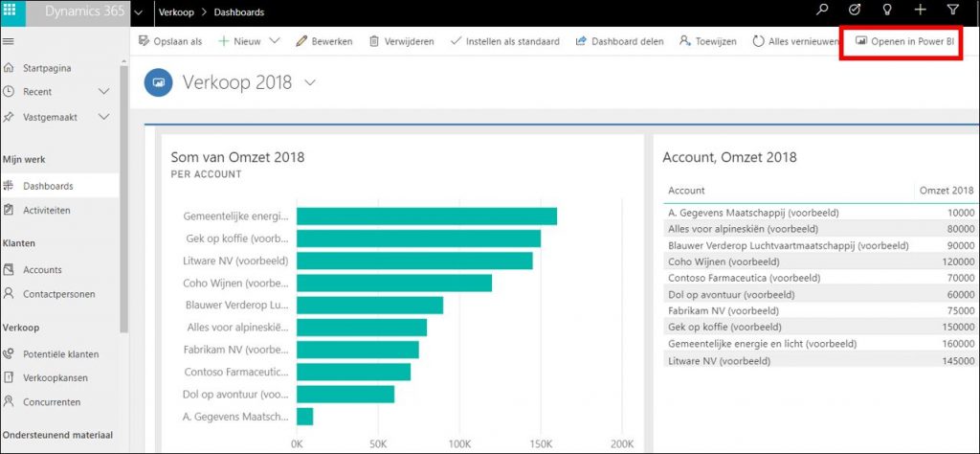Click Openen in Power BI button
Screen dimensions: 980x454
901,41
